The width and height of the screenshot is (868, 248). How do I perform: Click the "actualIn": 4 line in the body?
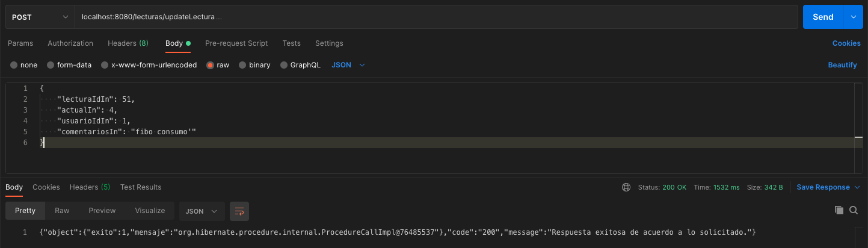click(x=87, y=110)
